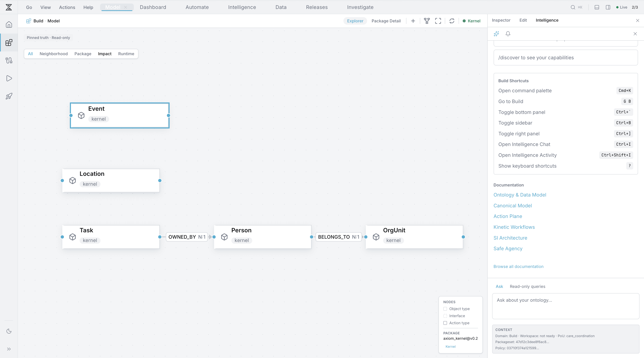Image resolution: width=644 pixels, height=358 pixels.
Task: Open the Home icon in left sidebar
Action: (x=9, y=24)
